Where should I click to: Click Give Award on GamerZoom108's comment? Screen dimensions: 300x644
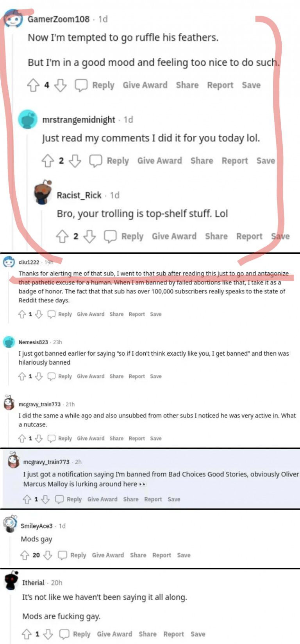pyautogui.click(x=145, y=85)
